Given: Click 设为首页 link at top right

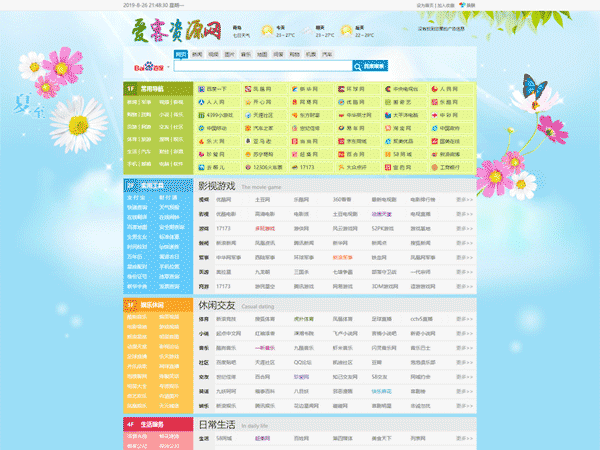Looking at the screenshot, I should tap(424, 5).
